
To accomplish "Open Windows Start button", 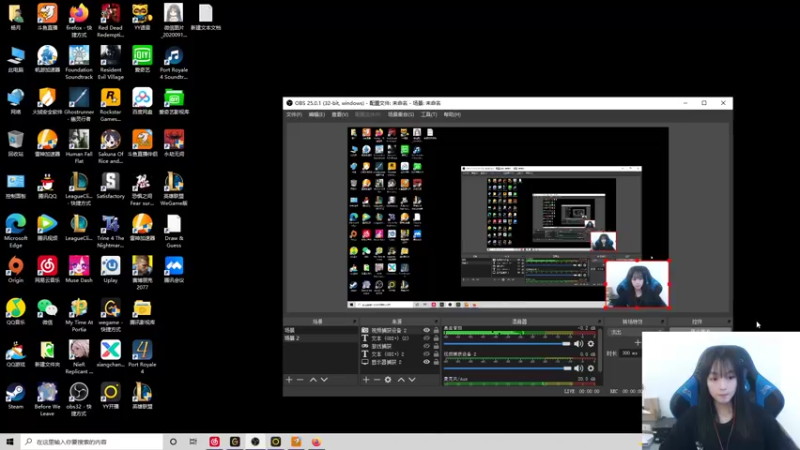I will click(10, 442).
